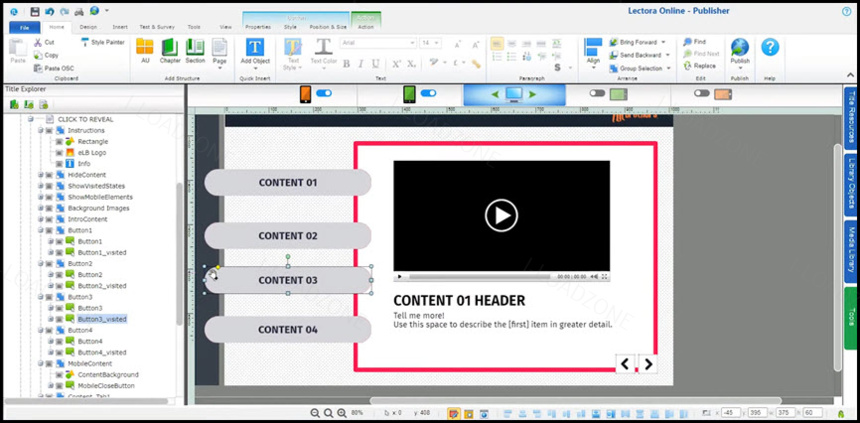Screen dimensions: 860x423
Task: Open the Title Resources side panel
Action: tap(851, 117)
